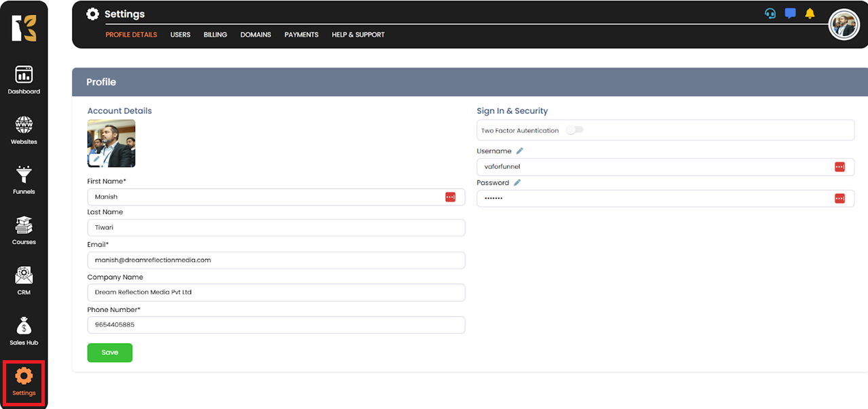
Task: Enable Two Factor Authentication toggle
Action: tap(574, 130)
